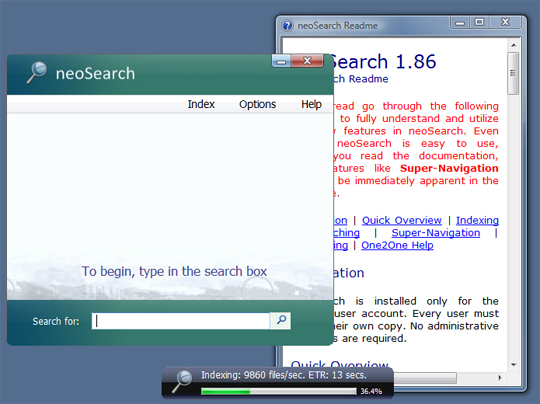
Task: Open the One2One Help link
Action: pyautogui.click(x=397, y=245)
